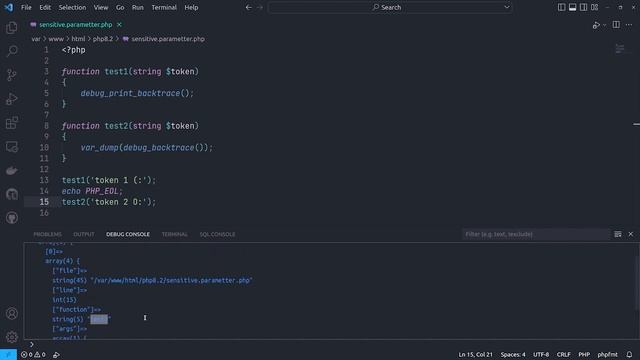
Task: Open the Search view in activity bar
Action: [12, 51]
